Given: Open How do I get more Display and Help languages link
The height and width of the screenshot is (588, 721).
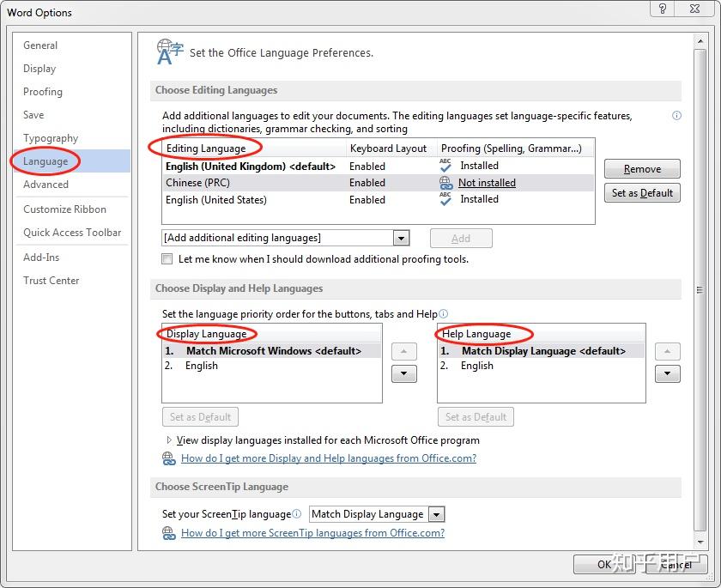Looking at the screenshot, I should pyautogui.click(x=329, y=458).
